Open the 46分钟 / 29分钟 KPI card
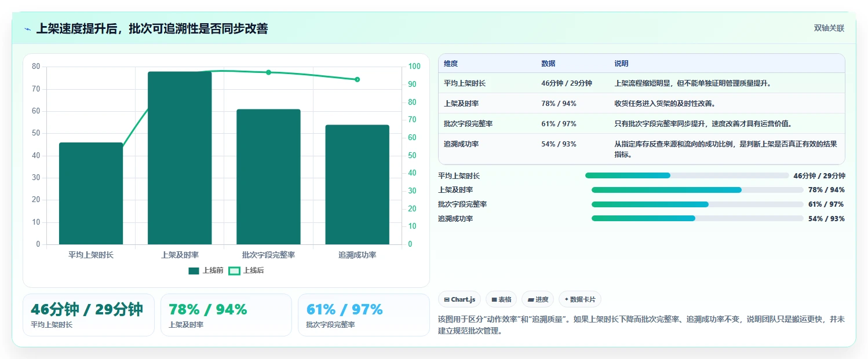This screenshot has height=359, width=868. [89, 315]
